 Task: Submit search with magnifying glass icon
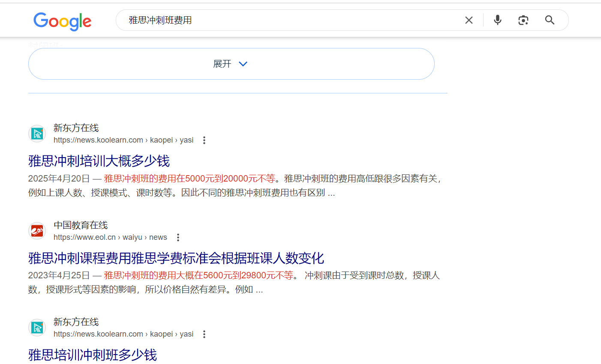click(x=550, y=20)
